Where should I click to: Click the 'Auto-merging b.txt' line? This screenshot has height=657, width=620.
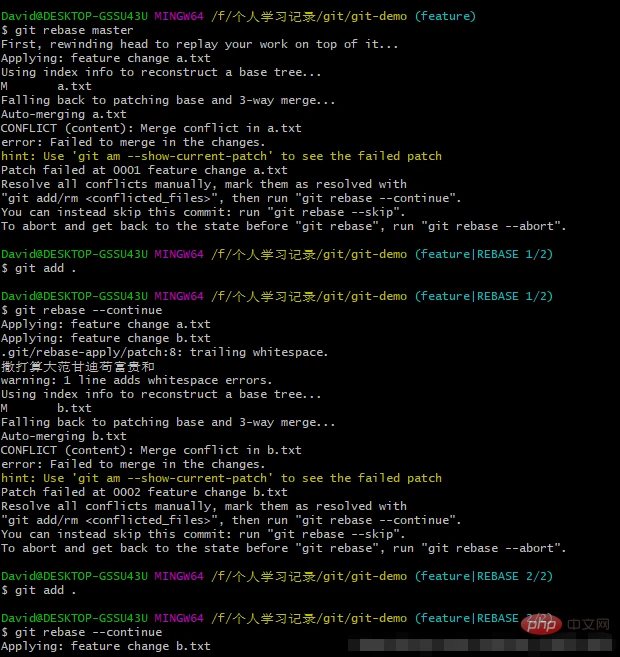click(63, 436)
